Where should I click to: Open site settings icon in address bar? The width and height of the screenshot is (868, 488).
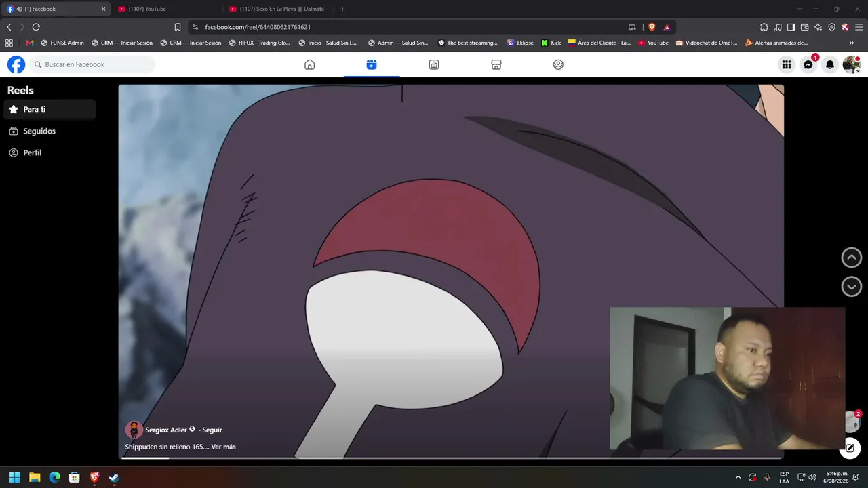tap(195, 27)
